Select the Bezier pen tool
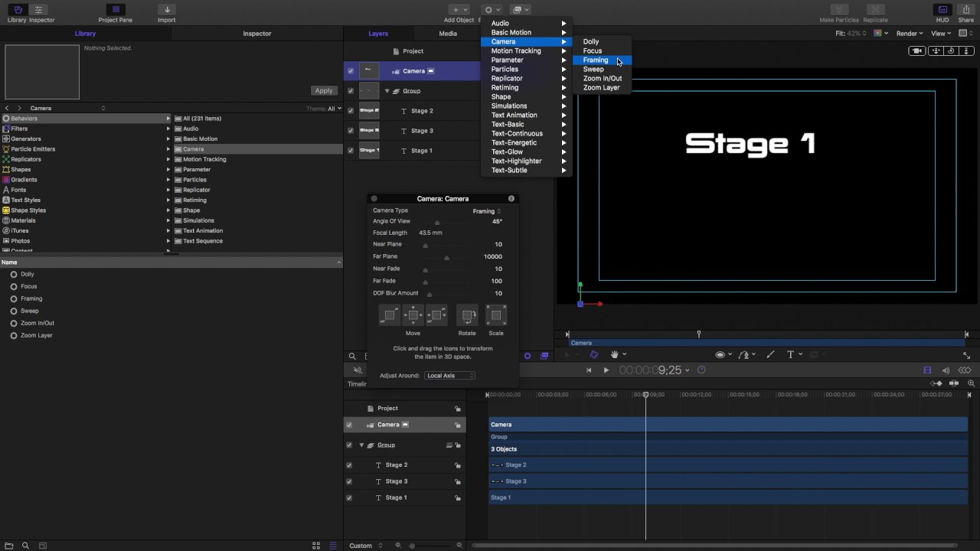Image resolution: width=980 pixels, height=551 pixels. pyautogui.click(x=744, y=355)
